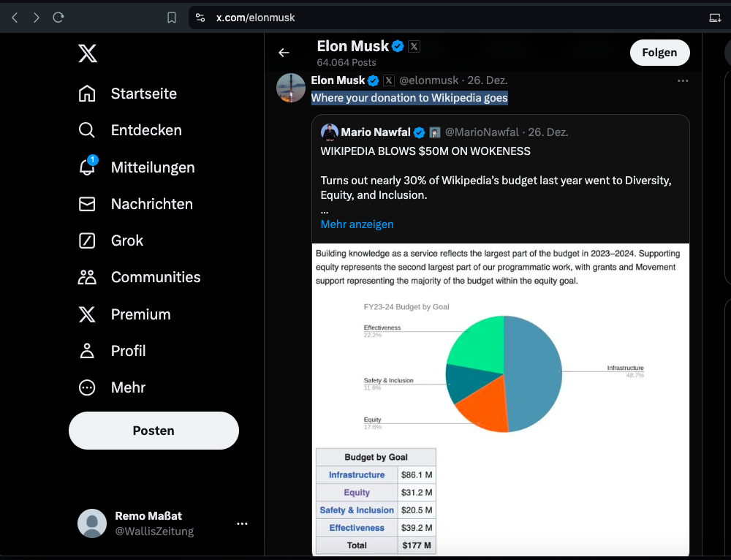This screenshot has width=731, height=560.
Task: Click the address bar showing x.com/elonmusk
Action: (255, 18)
